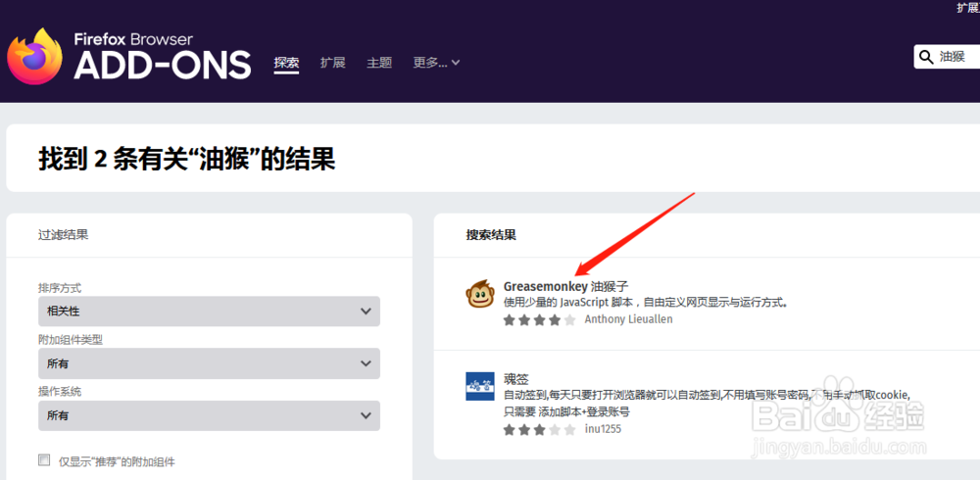Open the 主题 navigation item
Screen dimensions: 980x480
pyautogui.click(x=378, y=63)
